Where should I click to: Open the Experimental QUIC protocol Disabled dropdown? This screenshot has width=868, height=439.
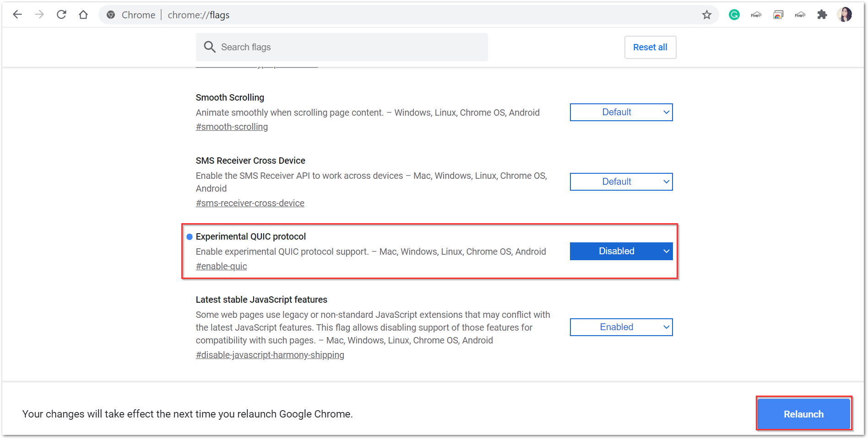pos(621,251)
